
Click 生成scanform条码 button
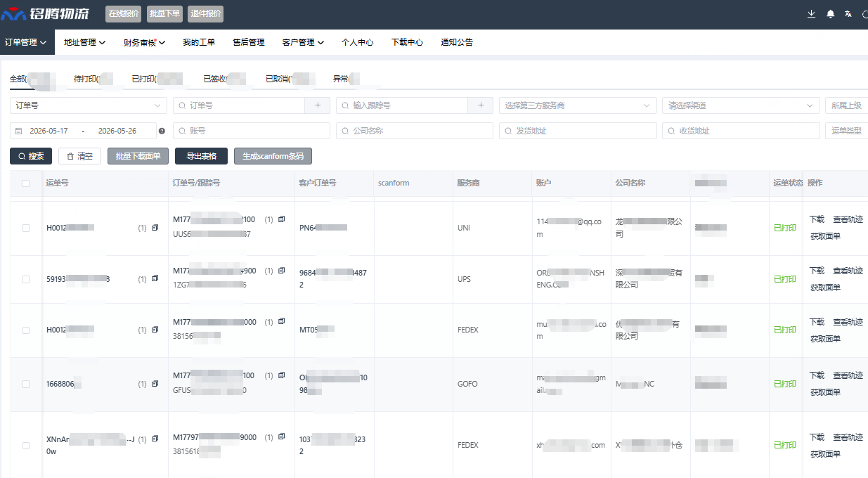point(273,156)
